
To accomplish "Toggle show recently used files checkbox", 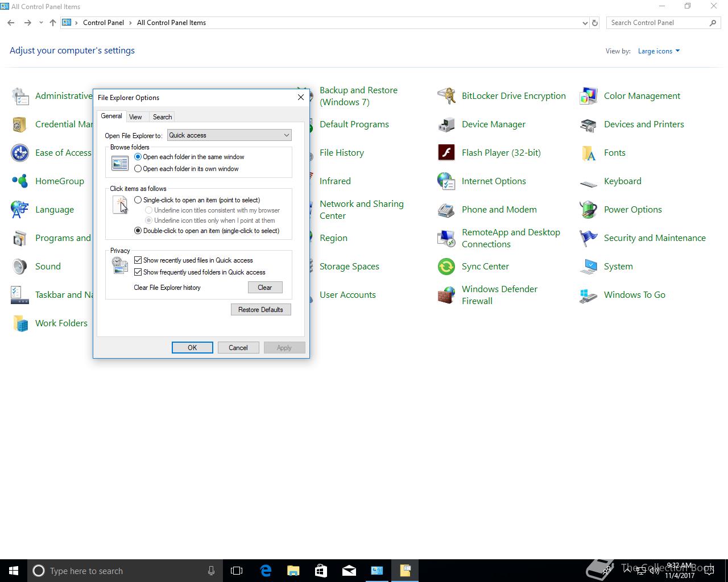I will [x=138, y=260].
